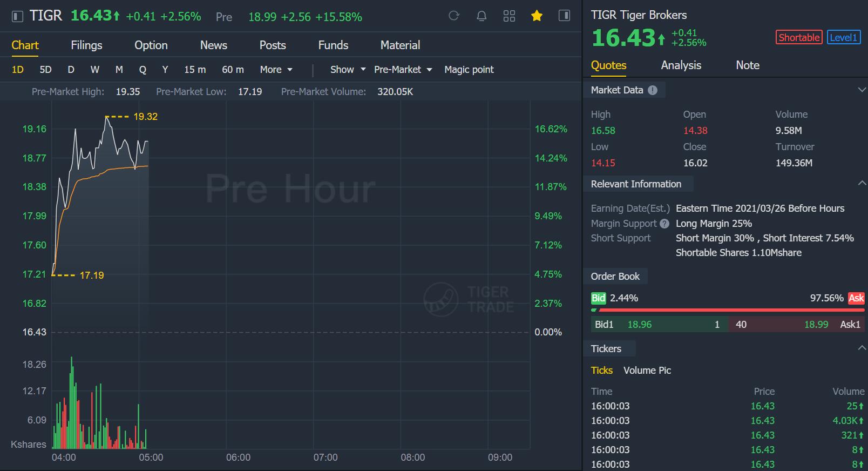This screenshot has width=868, height=471.
Task: Toggle the left sidebar panel icon beside TIGR
Action: coord(17,16)
